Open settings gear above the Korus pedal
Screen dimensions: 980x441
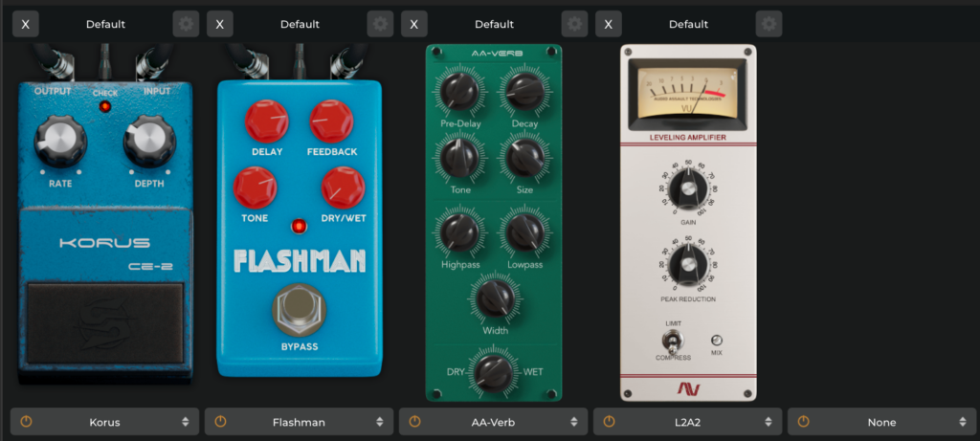pyautogui.click(x=187, y=24)
